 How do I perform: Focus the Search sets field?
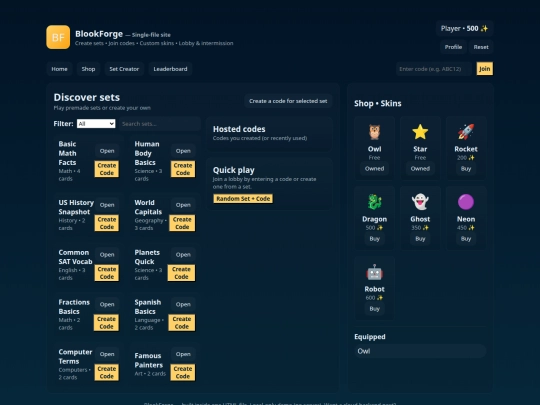(160, 124)
